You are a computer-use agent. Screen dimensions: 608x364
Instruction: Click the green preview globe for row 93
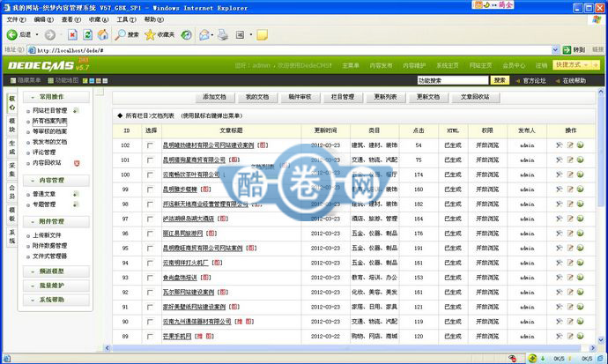[581, 278]
